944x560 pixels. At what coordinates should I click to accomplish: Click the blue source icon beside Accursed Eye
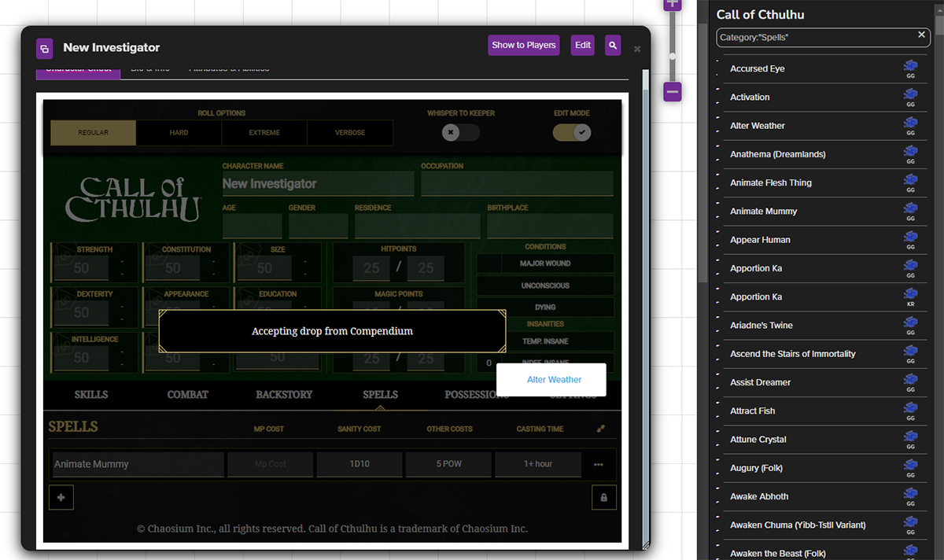click(910, 66)
